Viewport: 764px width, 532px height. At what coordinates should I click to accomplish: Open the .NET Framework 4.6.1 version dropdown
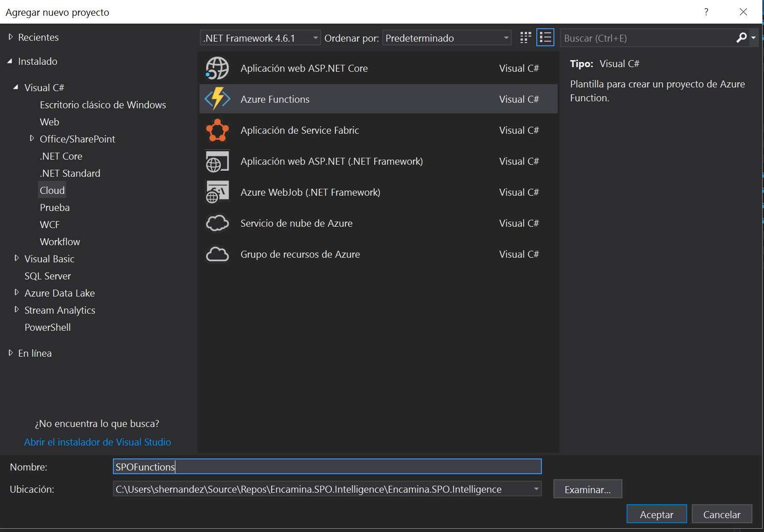pyautogui.click(x=315, y=37)
